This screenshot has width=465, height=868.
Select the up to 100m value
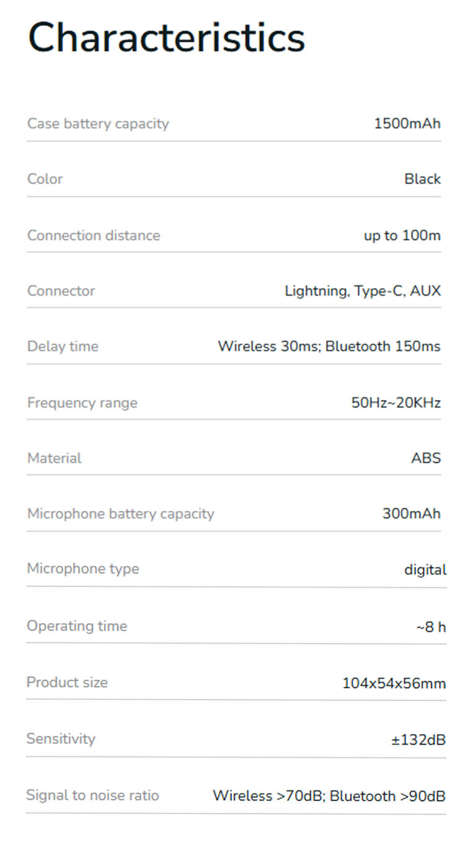[402, 236]
